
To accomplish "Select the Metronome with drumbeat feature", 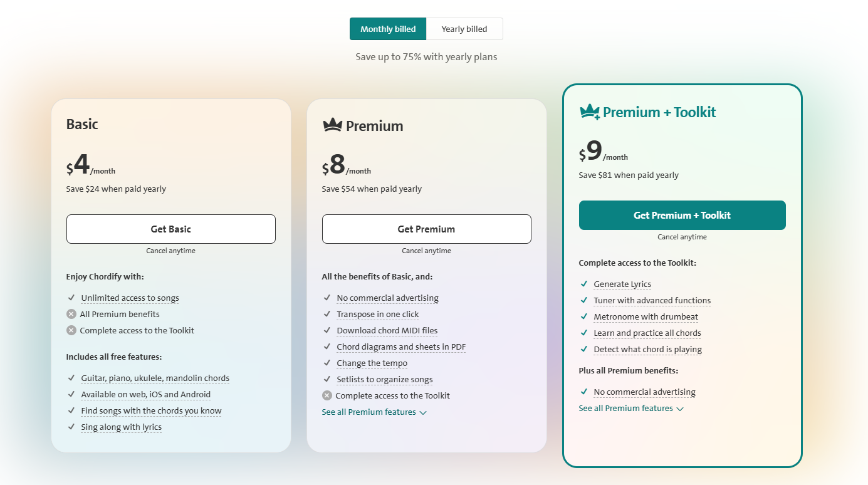I will (x=646, y=317).
